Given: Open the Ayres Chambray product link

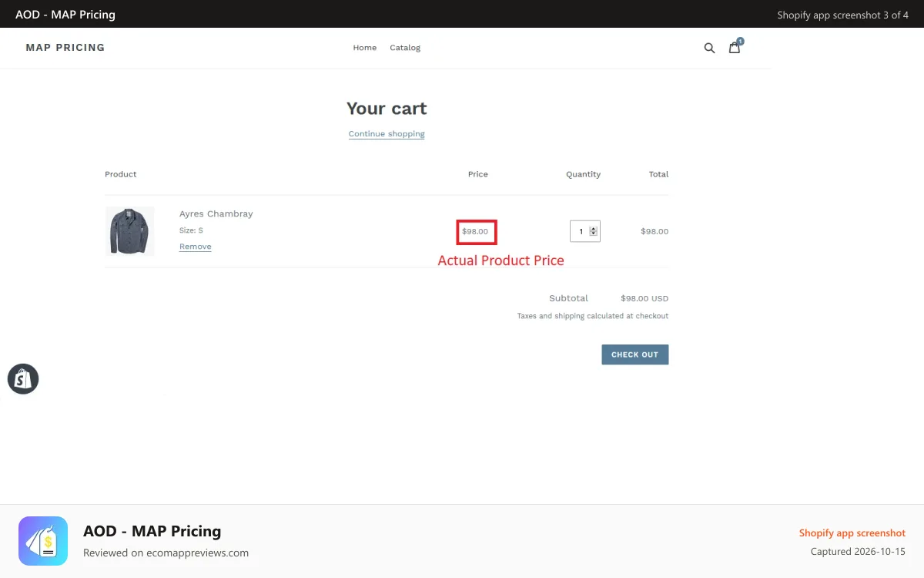Looking at the screenshot, I should (216, 214).
